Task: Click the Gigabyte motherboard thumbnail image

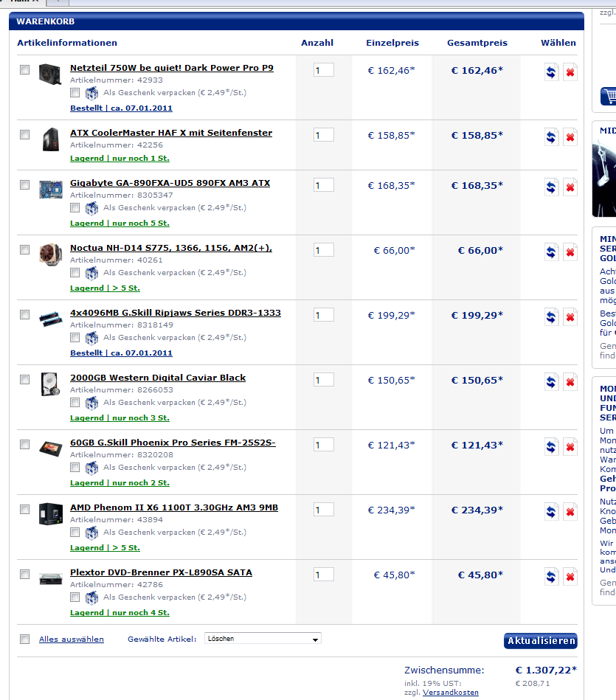Action: pyautogui.click(x=50, y=190)
